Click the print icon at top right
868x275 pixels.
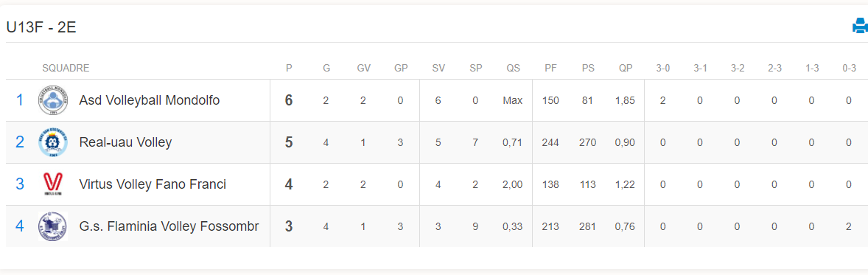pos(860,26)
